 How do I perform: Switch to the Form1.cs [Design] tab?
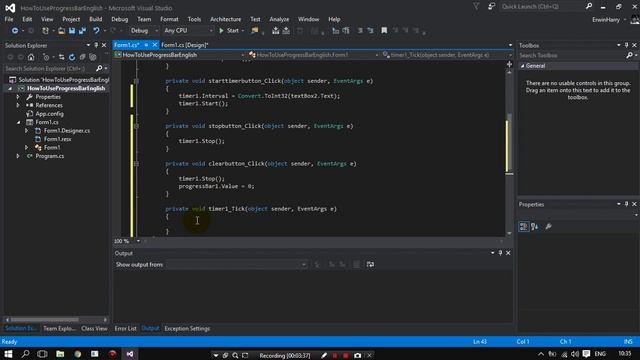(184, 45)
